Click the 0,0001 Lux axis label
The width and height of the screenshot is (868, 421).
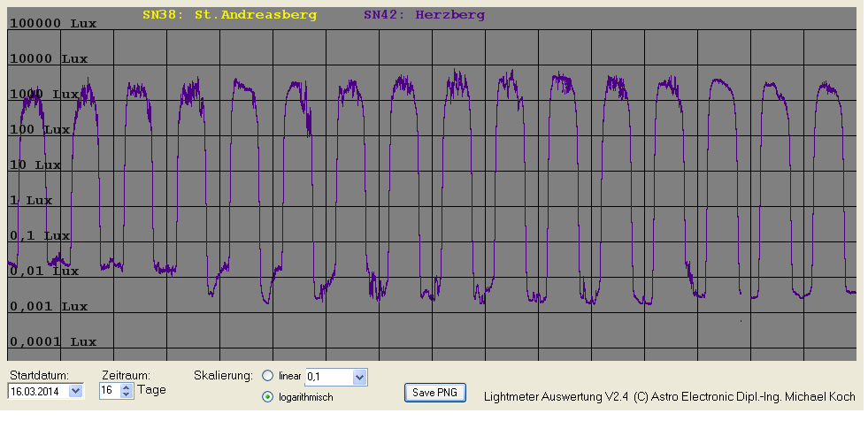point(53,342)
